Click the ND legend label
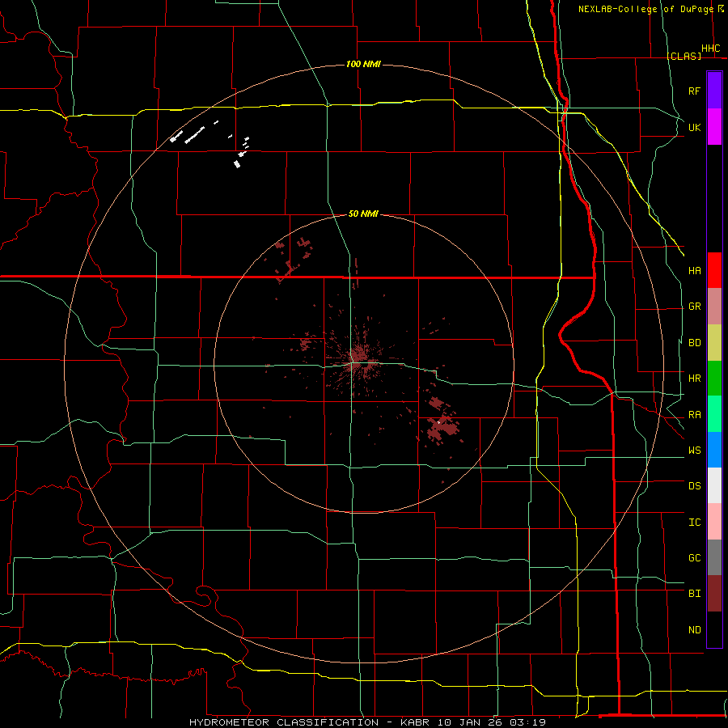This screenshot has height=728, width=728. 694,630
